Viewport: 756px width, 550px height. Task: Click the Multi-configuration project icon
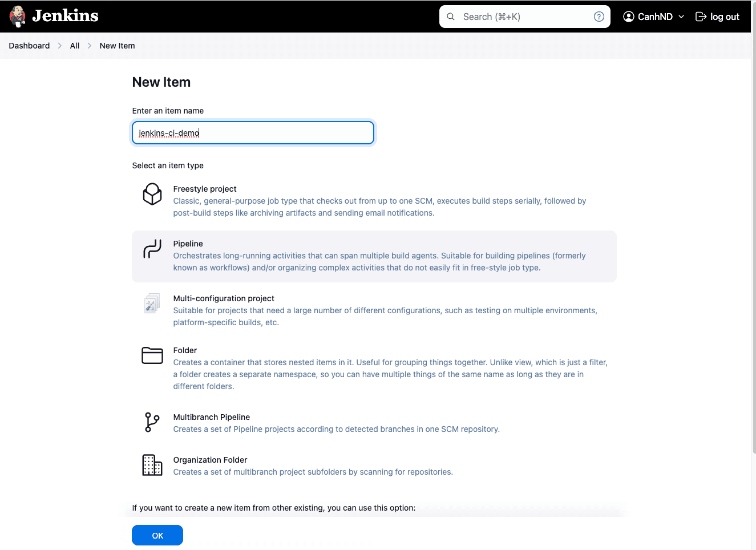[x=152, y=304]
